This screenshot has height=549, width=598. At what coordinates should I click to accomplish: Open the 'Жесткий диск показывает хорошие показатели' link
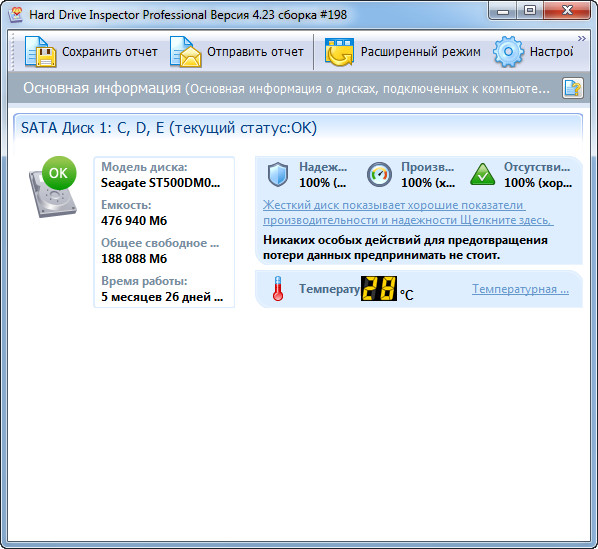coord(408,212)
